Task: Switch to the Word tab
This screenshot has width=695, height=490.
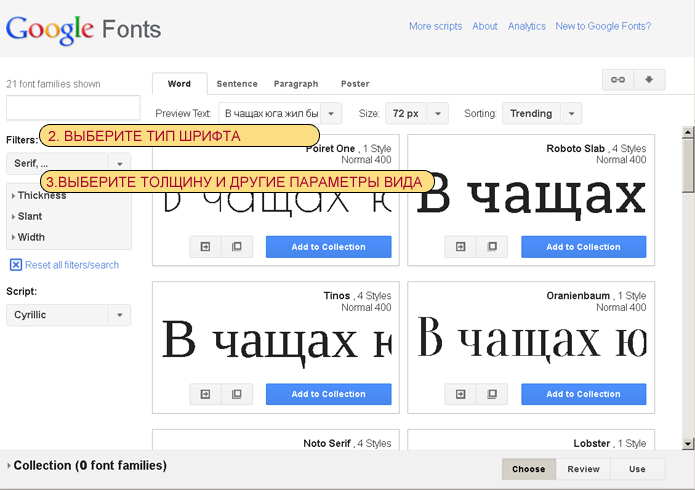Action: (179, 84)
